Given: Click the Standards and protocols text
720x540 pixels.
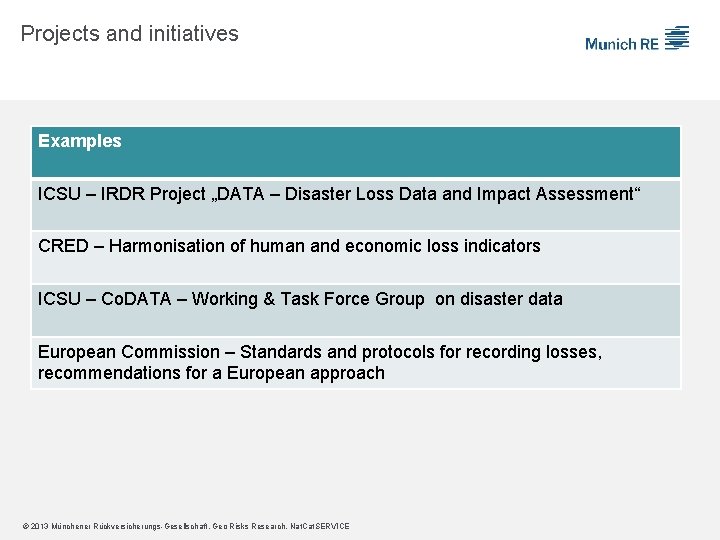Looking at the screenshot, I should pyautogui.click(x=338, y=352).
